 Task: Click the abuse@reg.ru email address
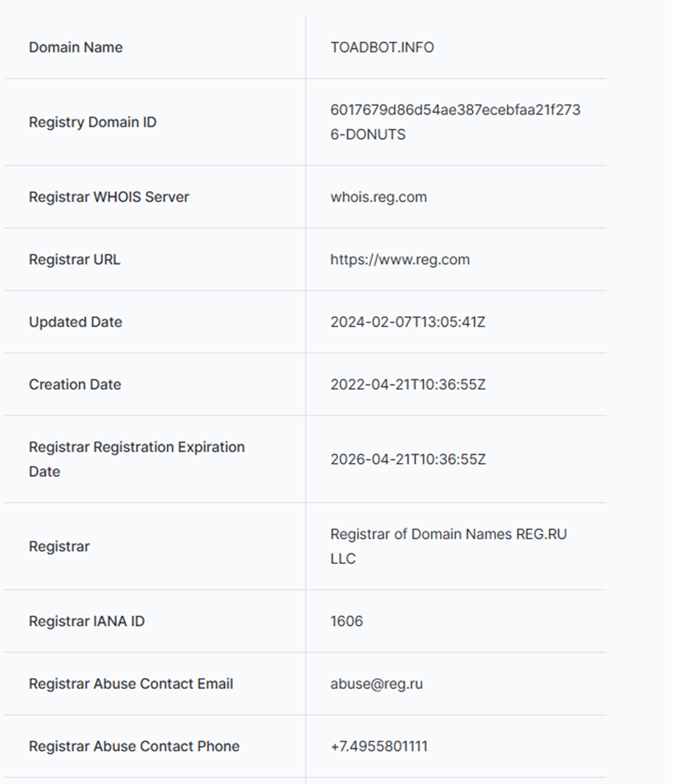coord(376,684)
